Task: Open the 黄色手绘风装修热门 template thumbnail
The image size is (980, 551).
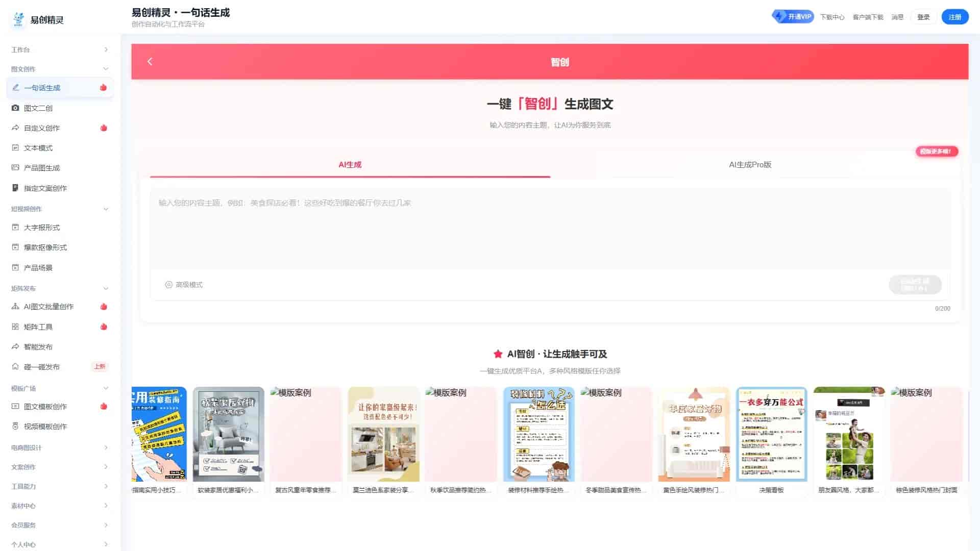Action: (694, 434)
